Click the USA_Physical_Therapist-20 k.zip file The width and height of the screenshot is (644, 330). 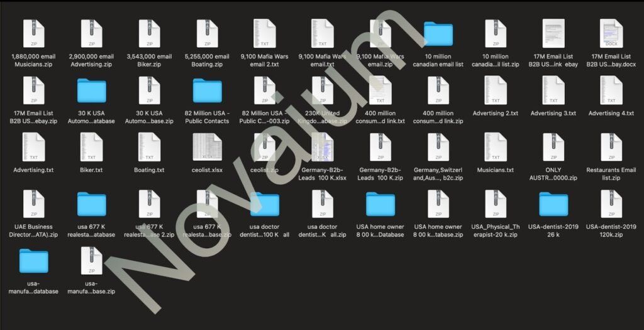click(x=496, y=204)
